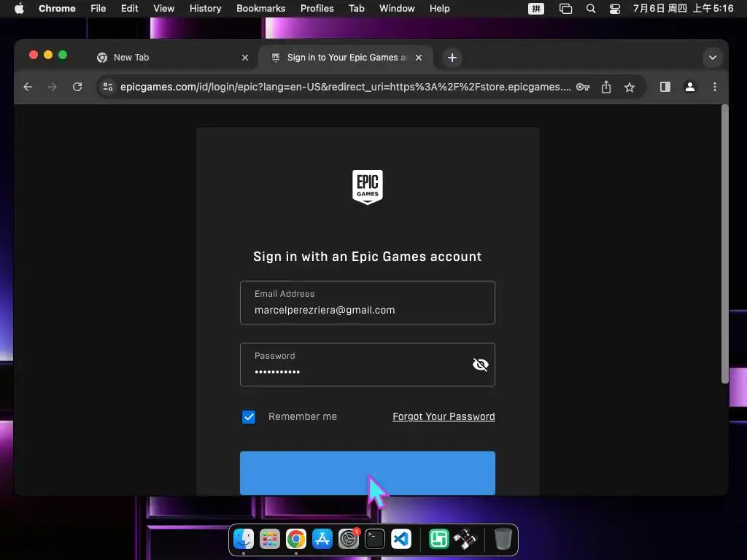Open saved passwords key icon
Viewport: 747px width, 560px height.
tap(583, 87)
